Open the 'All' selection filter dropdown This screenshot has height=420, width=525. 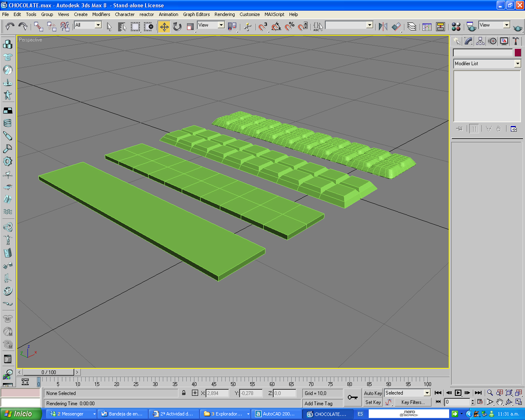tap(88, 25)
